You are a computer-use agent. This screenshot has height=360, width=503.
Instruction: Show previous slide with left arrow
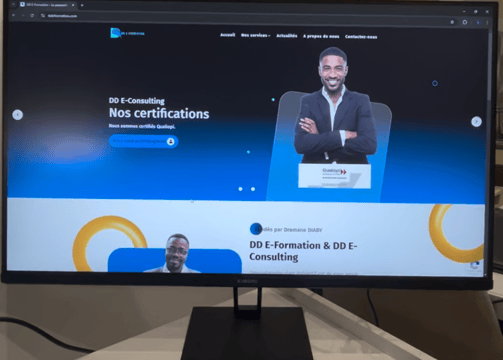pos(18,115)
